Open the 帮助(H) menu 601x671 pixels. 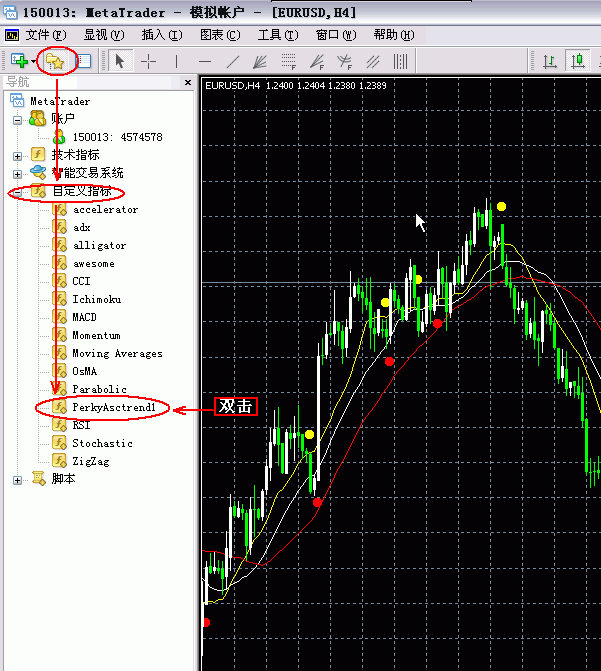coord(394,35)
